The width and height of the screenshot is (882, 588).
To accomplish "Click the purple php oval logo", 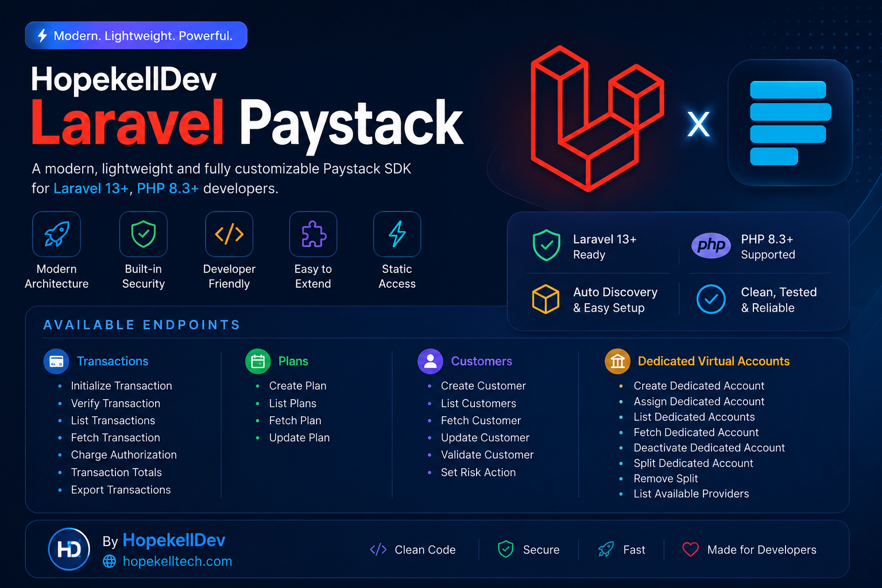I will (x=711, y=246).
